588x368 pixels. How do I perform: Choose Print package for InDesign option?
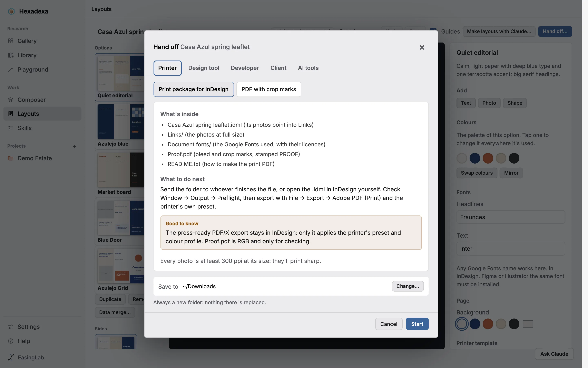pyautogui.click(x=193, y=89)
